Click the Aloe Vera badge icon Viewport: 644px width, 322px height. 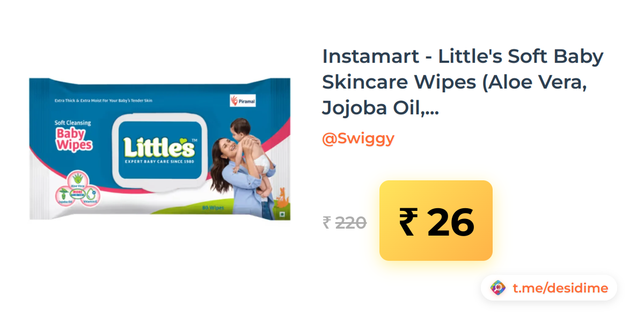click(78, 181)
